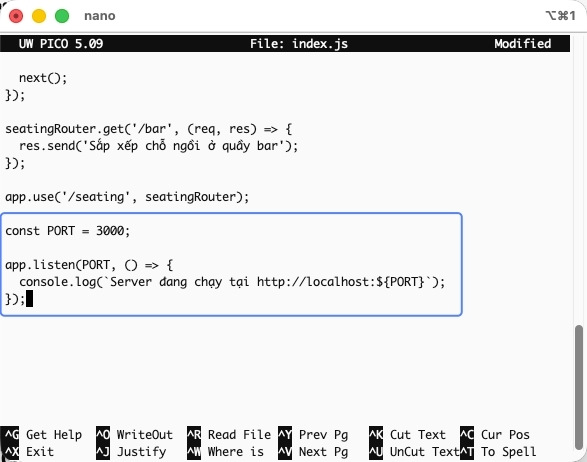Show ^C Cur Pos
Screen dimensions: 587x462
495,435
